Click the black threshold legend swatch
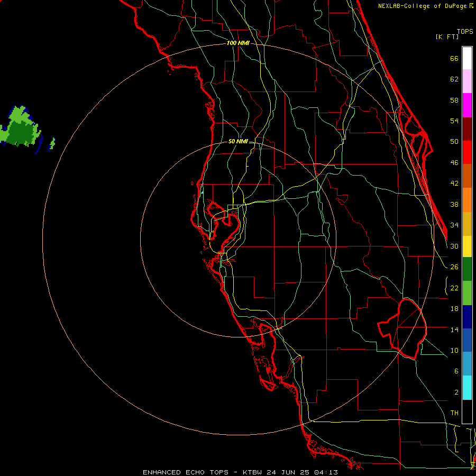This screenshot has height=476, width=476. (x=467, y=411)
